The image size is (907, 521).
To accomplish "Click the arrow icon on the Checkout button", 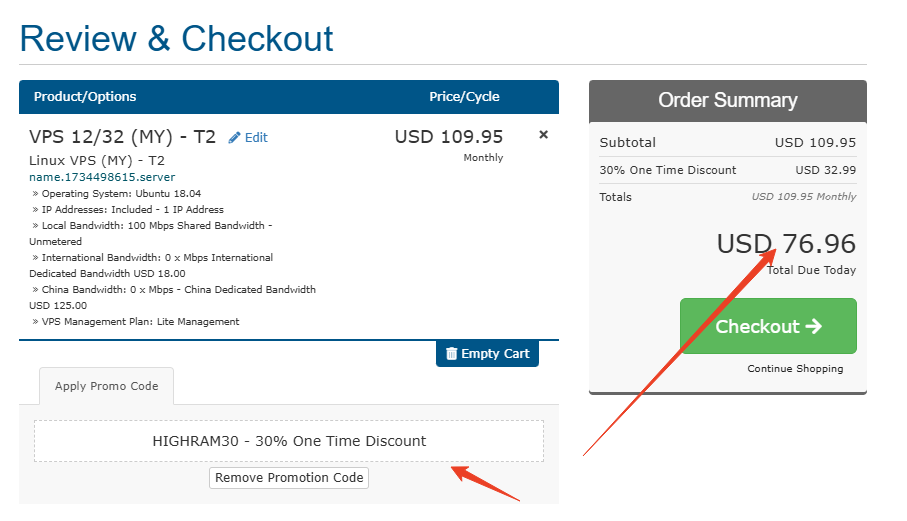I will click(x=813, y=326).
